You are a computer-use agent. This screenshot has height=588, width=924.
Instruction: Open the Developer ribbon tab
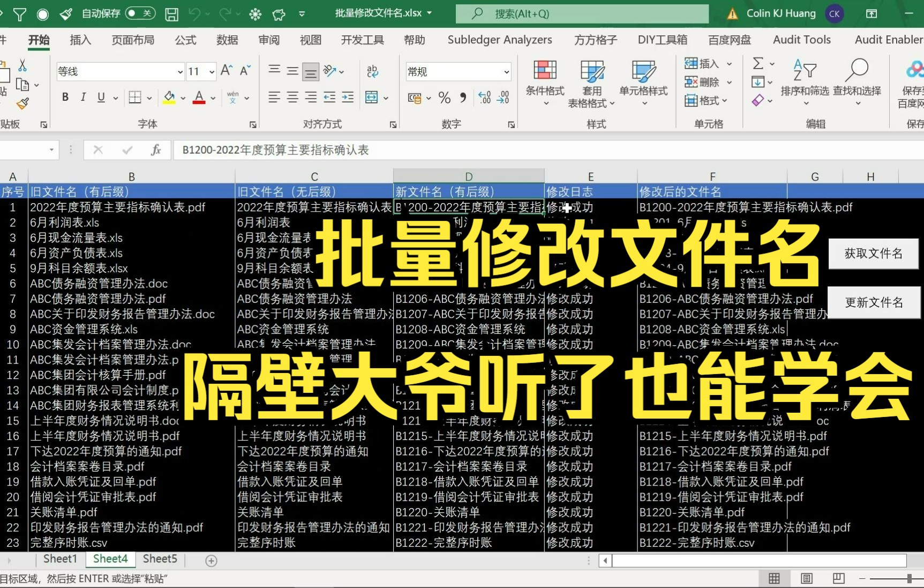(363, 40)
